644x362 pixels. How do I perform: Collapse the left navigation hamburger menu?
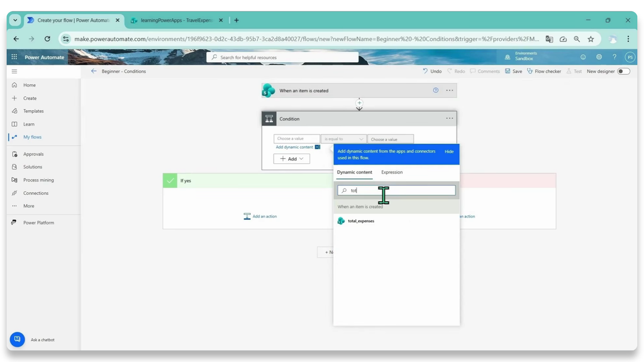pyautogui.click(x=14, y=72)
